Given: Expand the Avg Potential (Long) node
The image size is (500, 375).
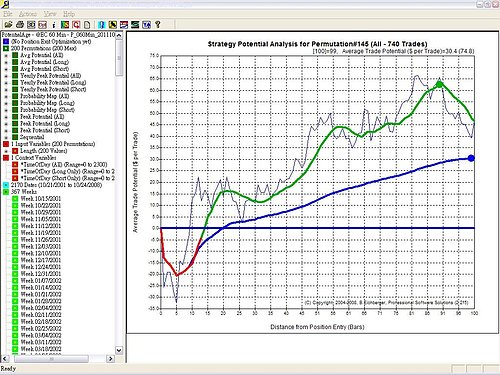Looking at the screenshot, I should (x=6, y=62).
